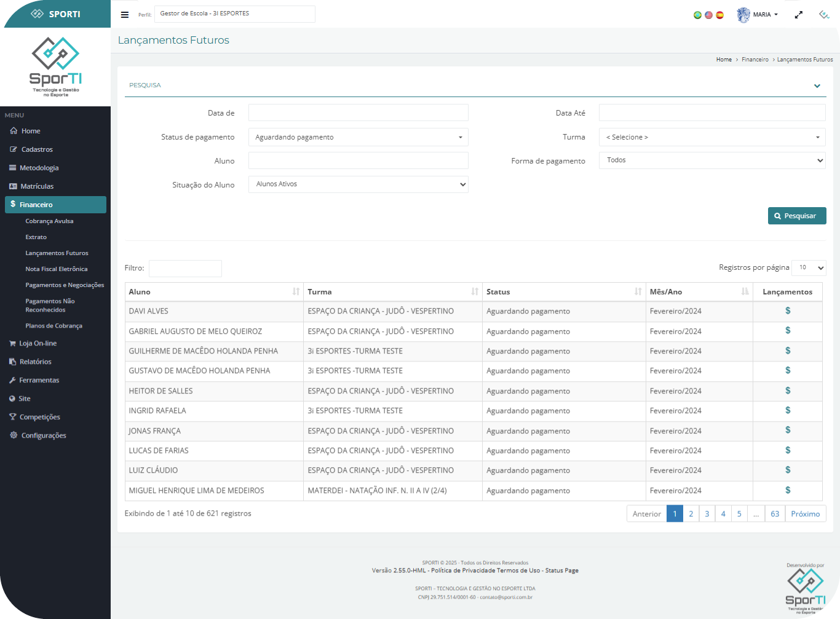Image resolution: width=840 pixels, height=619 pixels.
Task: Open launch details for DAVI ALVES dollar icon
Action: tap(787, 311)
